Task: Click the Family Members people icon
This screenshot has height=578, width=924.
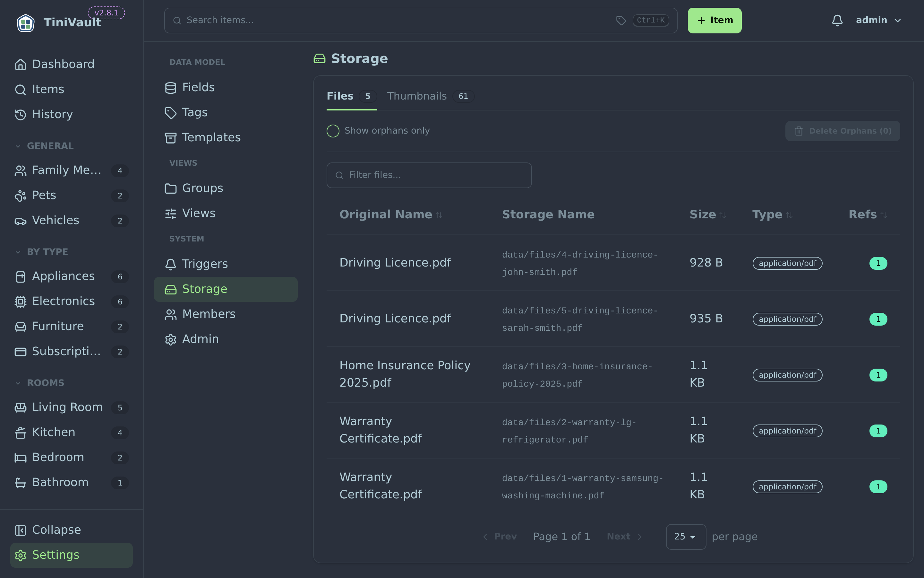Action: click(x=20, y=171)
